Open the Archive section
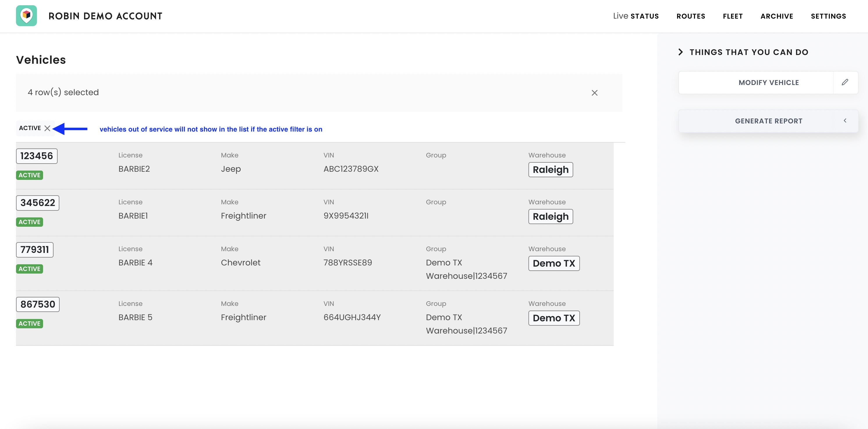Screen dimensions: 868x429 point(776,16)
